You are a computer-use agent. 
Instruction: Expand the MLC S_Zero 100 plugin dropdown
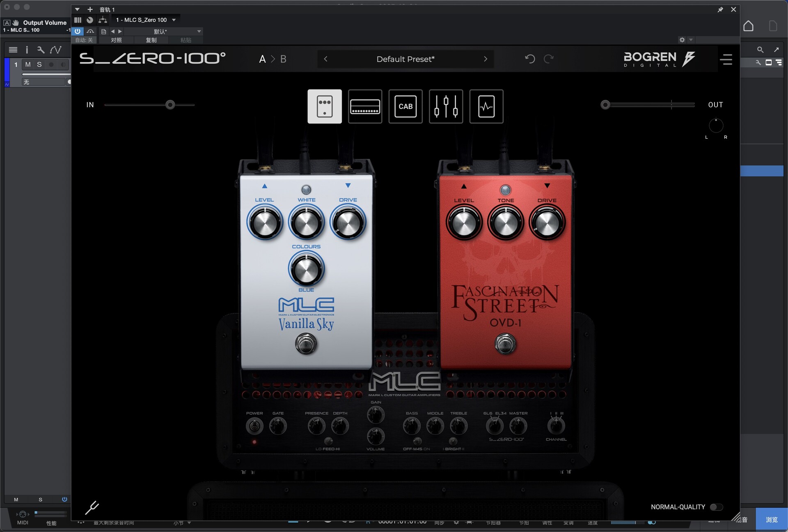174,20
